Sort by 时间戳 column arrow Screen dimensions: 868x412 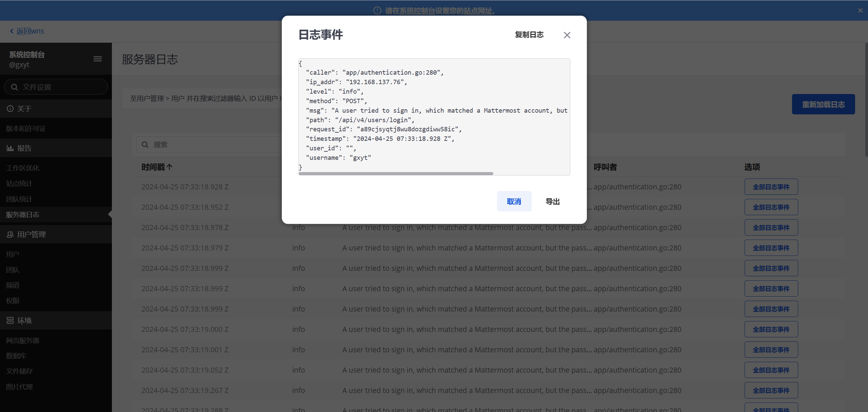170,167
